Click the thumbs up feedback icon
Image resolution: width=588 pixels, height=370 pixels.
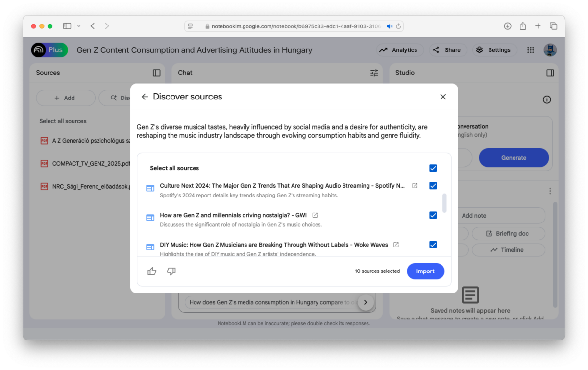point(152,271)
